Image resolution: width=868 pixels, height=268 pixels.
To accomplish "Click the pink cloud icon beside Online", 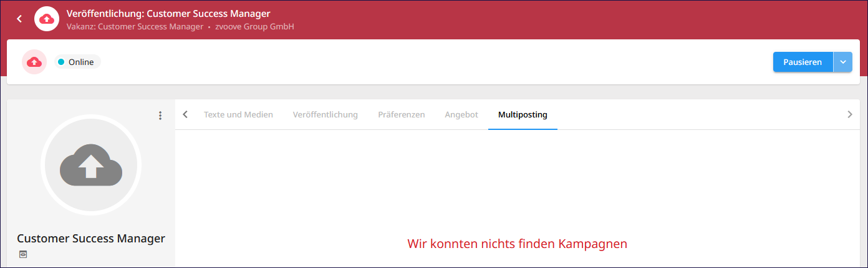I will click(x=34, y=62).
